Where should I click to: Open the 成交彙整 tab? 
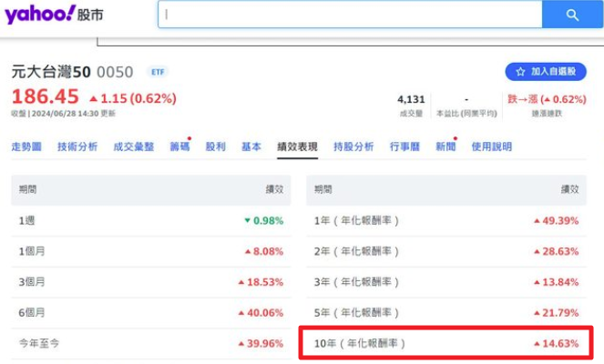coord(134,147)
